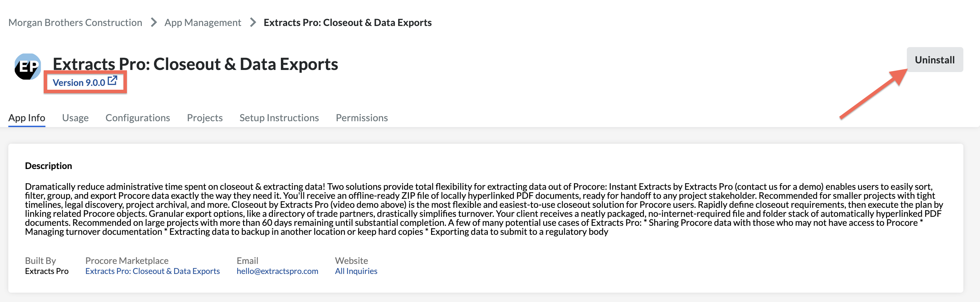Switch to the Usage tab

[x=75, y=118]
